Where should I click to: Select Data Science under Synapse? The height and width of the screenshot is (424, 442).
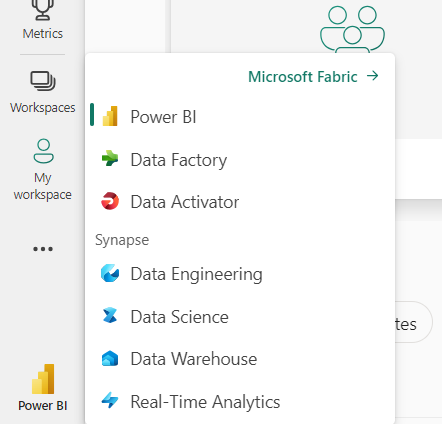click(240, 317)
